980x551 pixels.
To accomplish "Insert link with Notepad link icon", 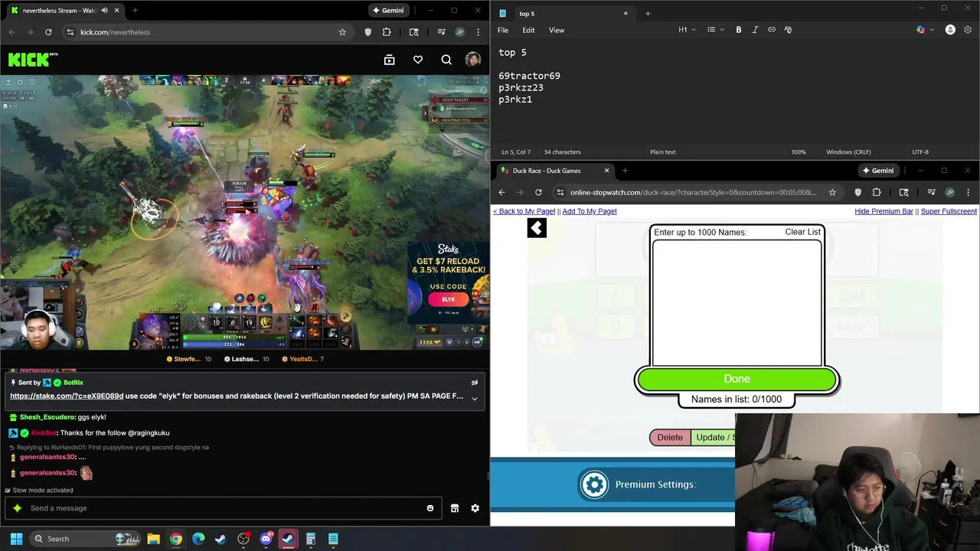I will [772, 30].
